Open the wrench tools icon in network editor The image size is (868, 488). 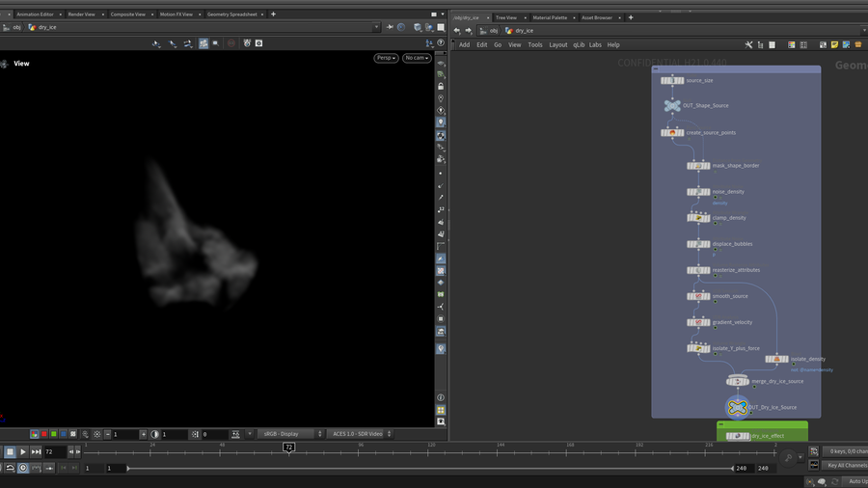click(x=747, y=44)
